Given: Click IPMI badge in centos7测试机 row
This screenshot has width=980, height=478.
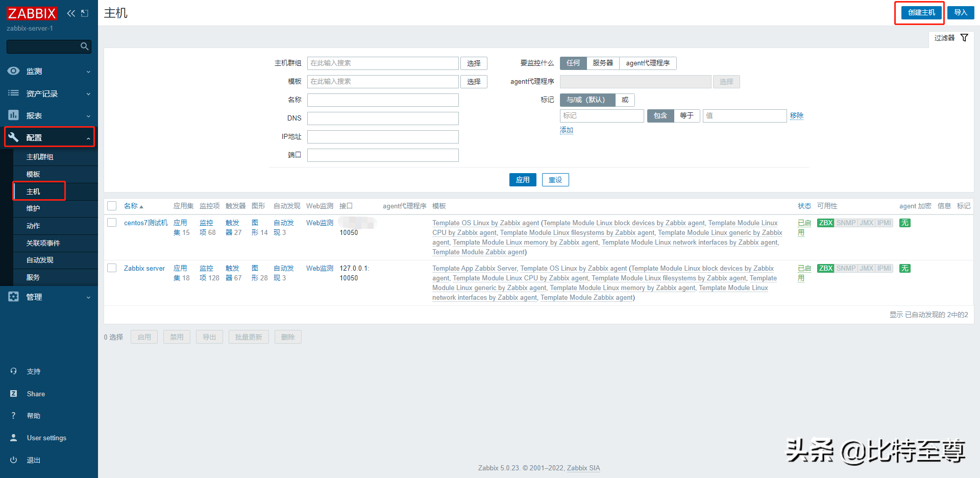Looking at the screenshot, I should 885,223.
